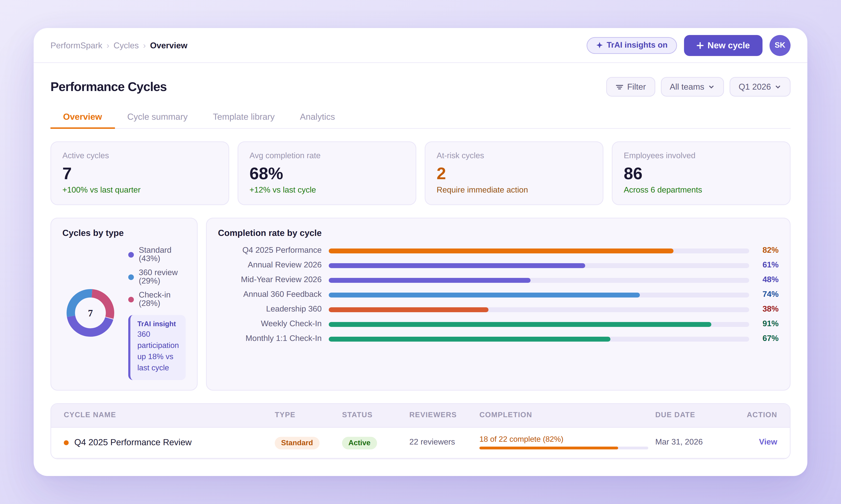The height and width of the screenshot is (504, 841).
Task: Click the Active status badge
Action: pyautogui.click(x=359, y=443)
